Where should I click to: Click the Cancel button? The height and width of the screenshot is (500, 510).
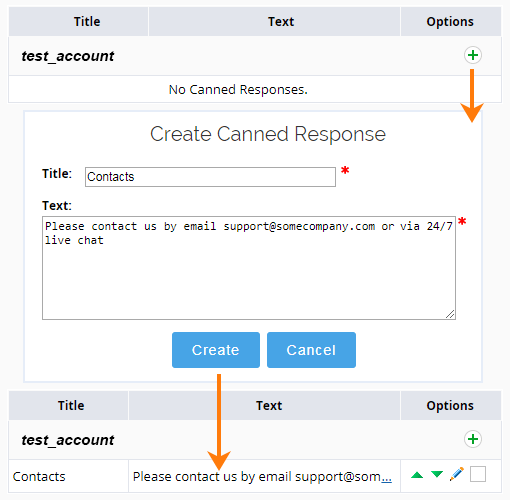point(311,350)
